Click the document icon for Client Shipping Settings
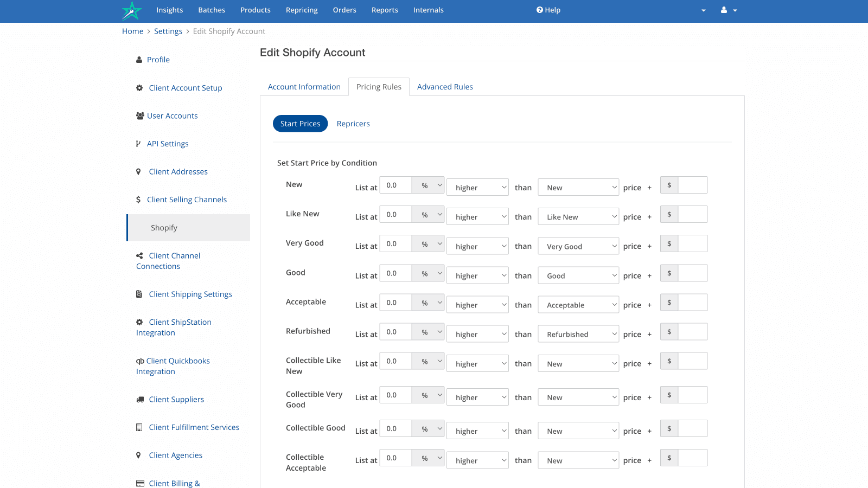Screen dimensions: 868x488 (139, 294)
